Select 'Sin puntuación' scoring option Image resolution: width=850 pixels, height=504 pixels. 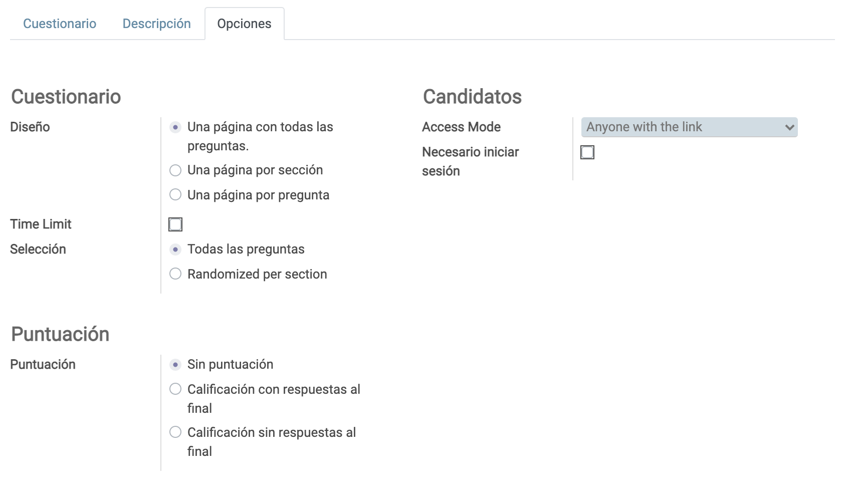[175, 365]
